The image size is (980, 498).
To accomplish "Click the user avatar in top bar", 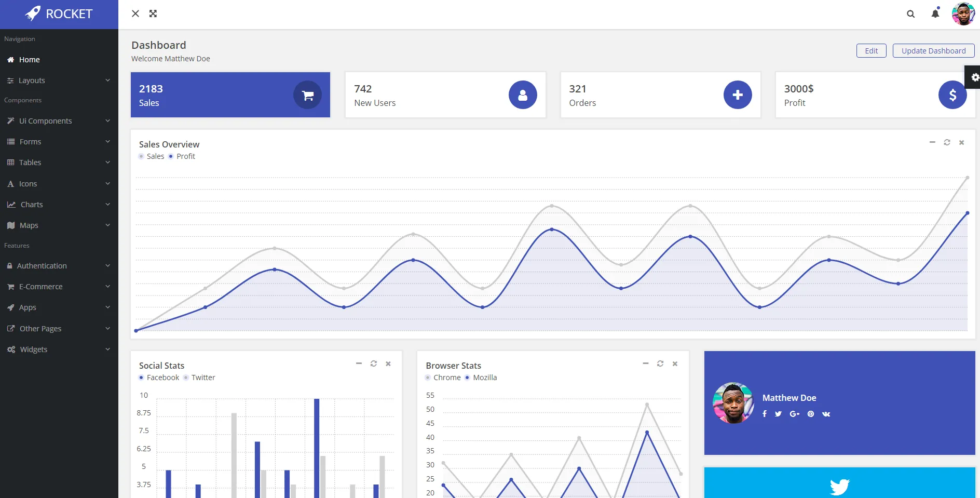I will point(963,14).
